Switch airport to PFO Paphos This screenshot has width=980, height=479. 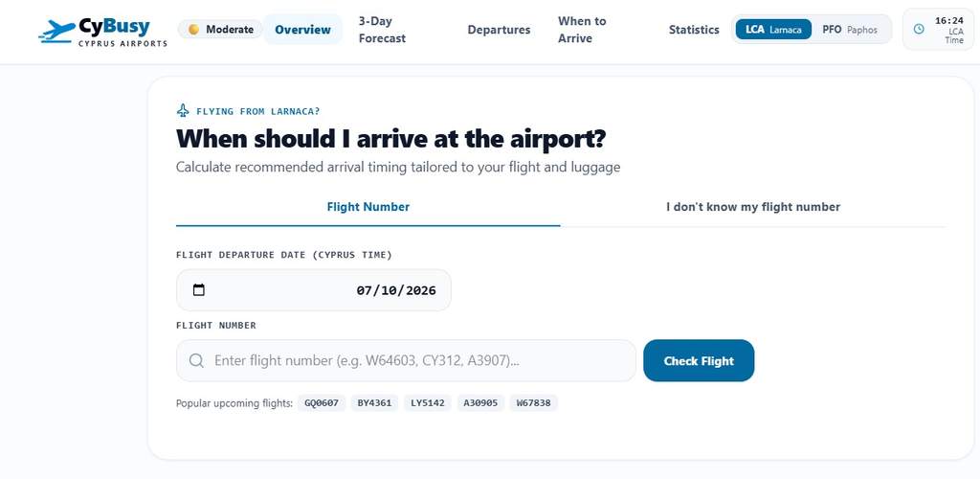(850, 30)
